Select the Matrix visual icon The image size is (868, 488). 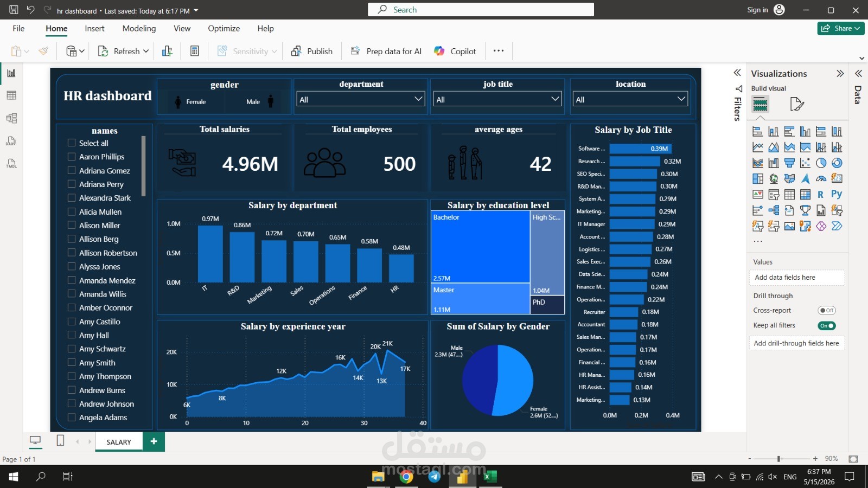point(806,194)
